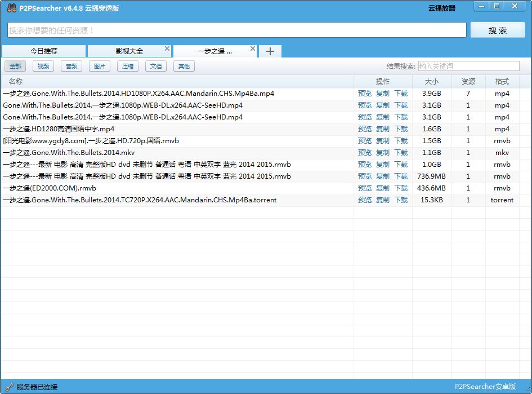Preview the 736.9MB rmvb file
Viewport: 532px width, 394px height.
[365, 176]
